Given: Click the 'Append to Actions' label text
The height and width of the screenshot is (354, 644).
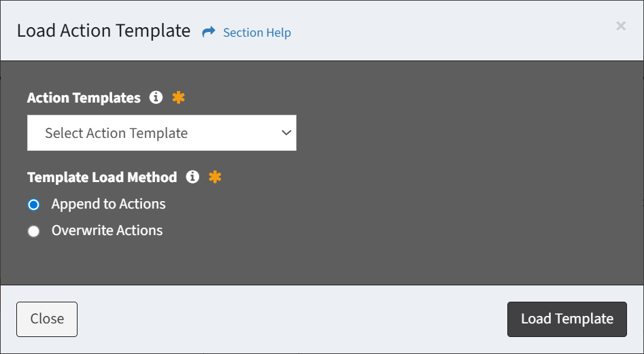Looking at the screenshot, I should pyautogui.click(x=108, y=204).
